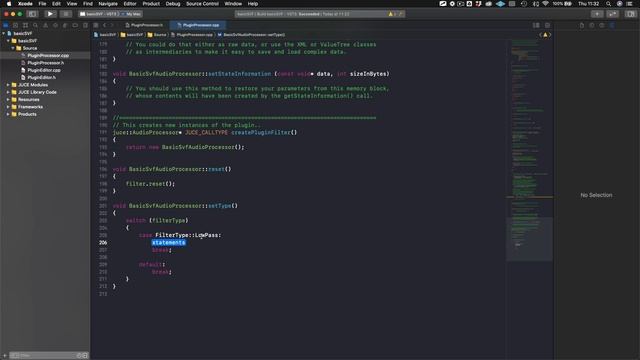Open the Find navigator magnifier icon
This screenshot has width=640, height=360.
pos(36,25)
